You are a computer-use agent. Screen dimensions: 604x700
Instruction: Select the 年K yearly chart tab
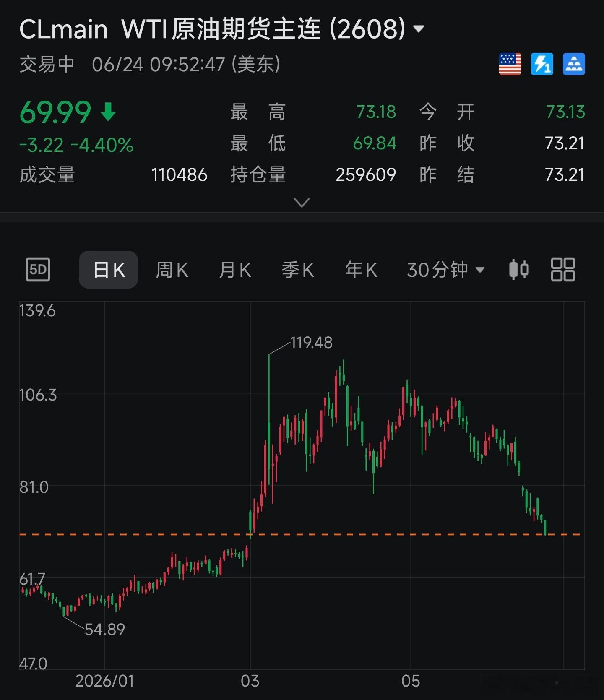click(361, 270)
